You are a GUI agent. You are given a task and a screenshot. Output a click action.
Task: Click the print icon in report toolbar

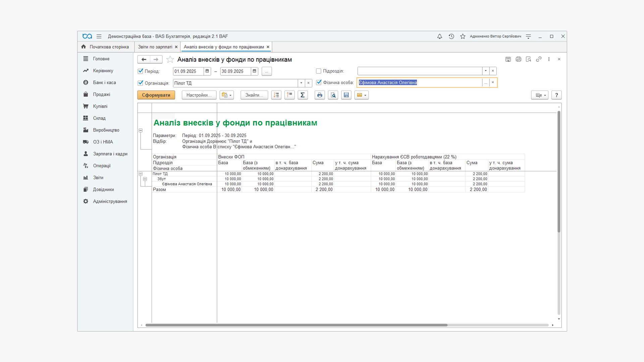click(320, 95)
